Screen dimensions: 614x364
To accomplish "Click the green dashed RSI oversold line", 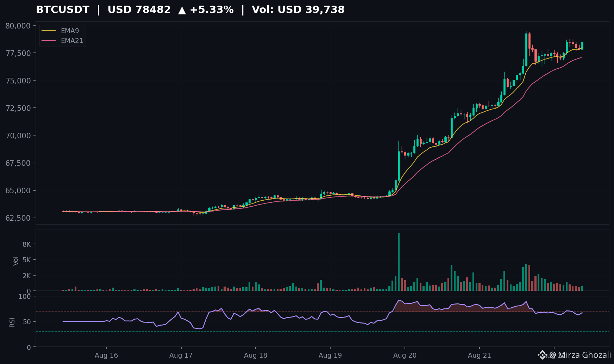I will (x=322, y=332).
